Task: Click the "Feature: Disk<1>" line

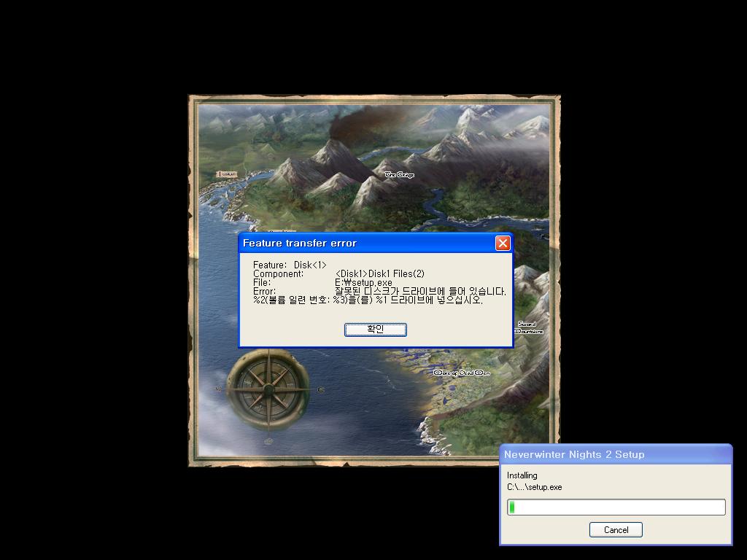Action: coord(290,265)
